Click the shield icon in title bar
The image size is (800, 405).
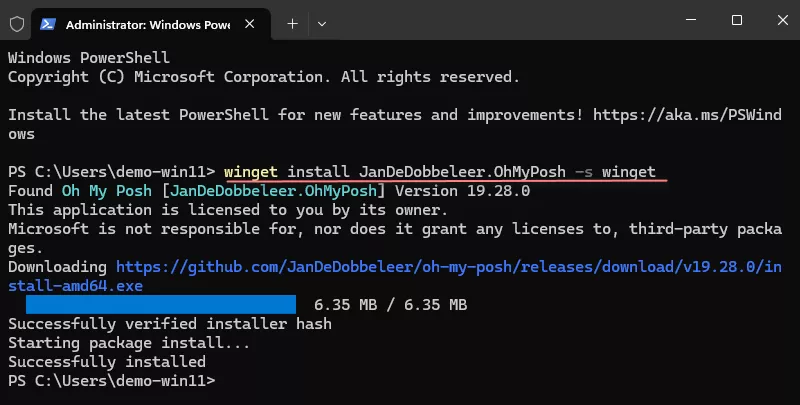17,23
